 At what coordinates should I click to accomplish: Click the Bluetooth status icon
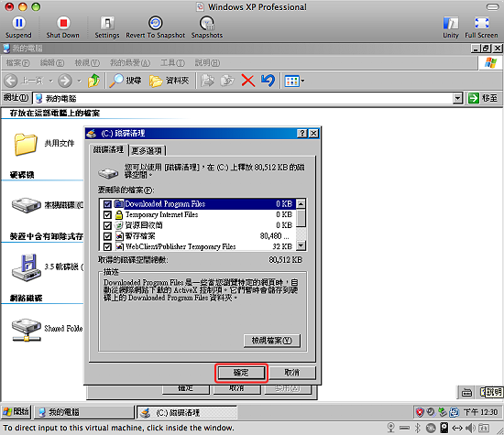click(x=417, y=428)
